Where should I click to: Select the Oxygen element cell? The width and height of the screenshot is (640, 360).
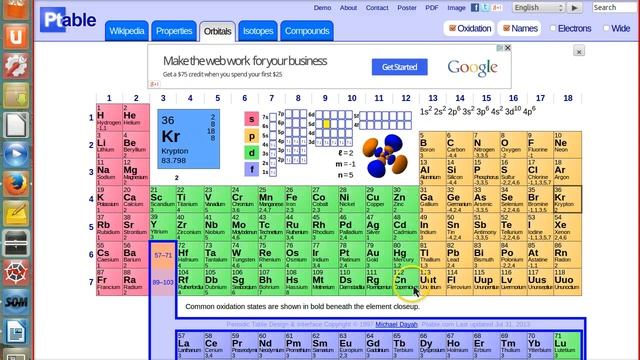(513, 145)
